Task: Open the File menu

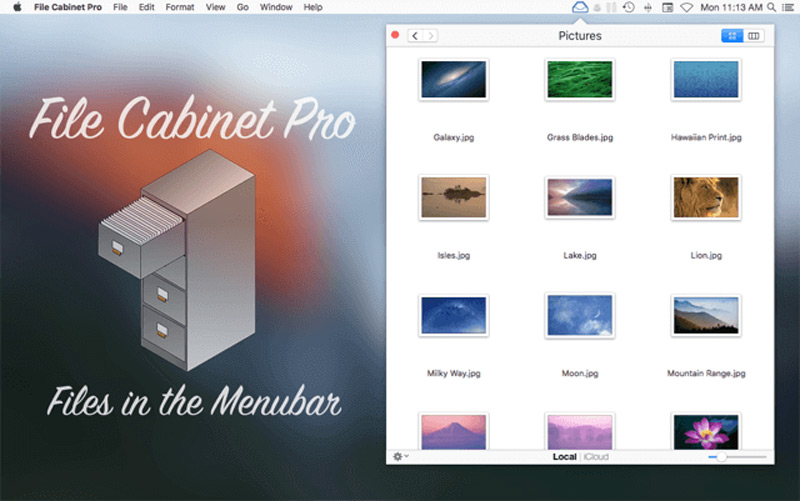Action: 120,7
